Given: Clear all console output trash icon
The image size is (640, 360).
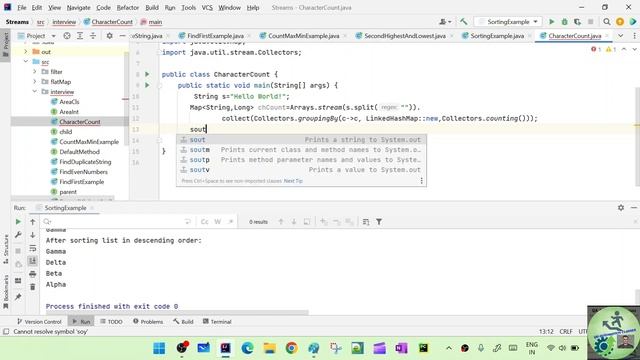Looking at the screenshot, I should pos(33,287).
